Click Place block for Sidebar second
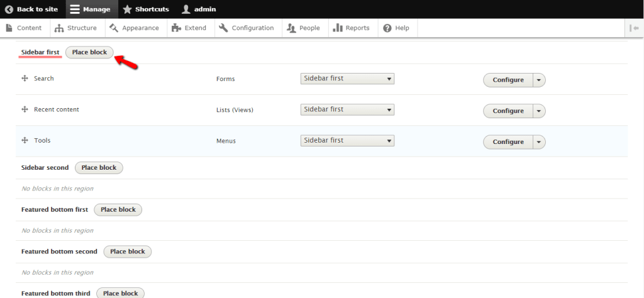Image resolution: width=644 pixels, height=298 pixels. click(x=99, y=167)
